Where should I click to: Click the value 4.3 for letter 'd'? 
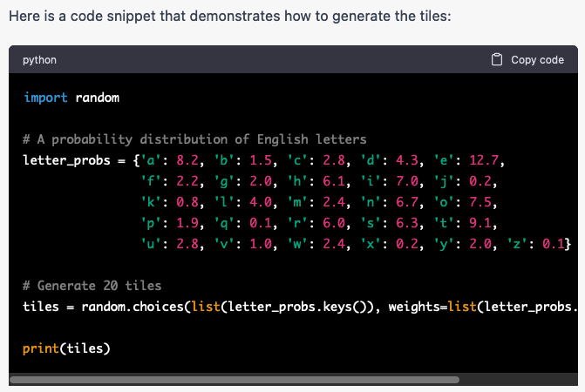[x=407, y=160]
